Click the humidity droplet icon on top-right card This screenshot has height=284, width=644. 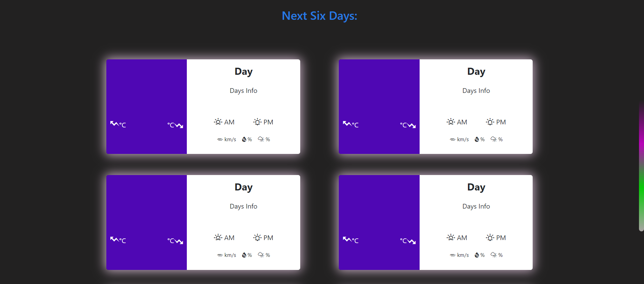pos(477,139)
